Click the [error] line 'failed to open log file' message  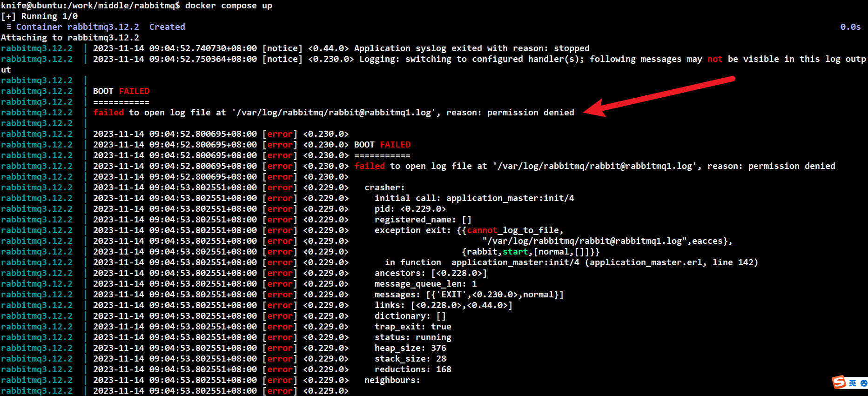(x=595, y=166)
